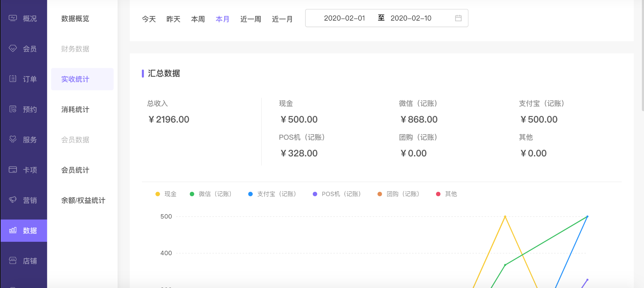Filter by 本周
The height and width of the screenshot is (288, 644).
[198, 19]
